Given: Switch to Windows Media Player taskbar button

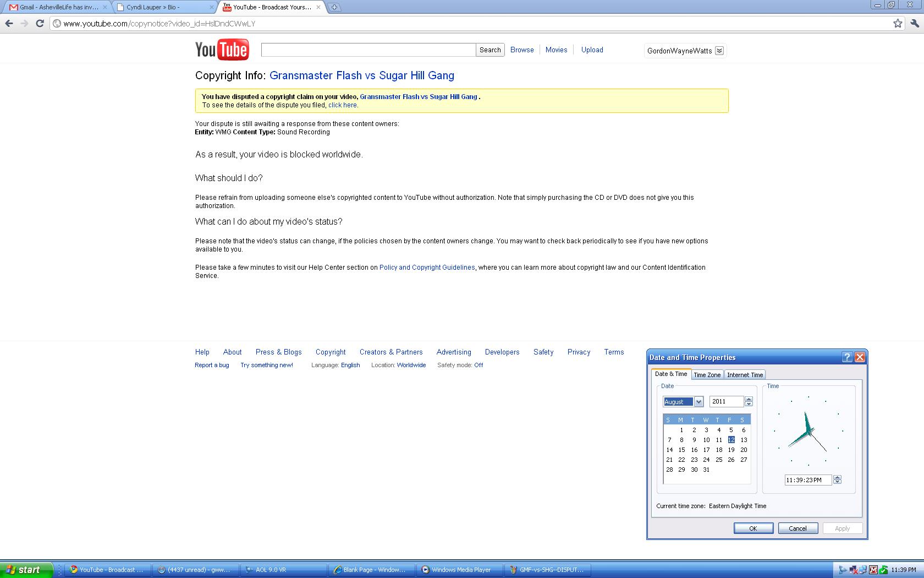Looking at the screenshot, I should coord(461,570).
